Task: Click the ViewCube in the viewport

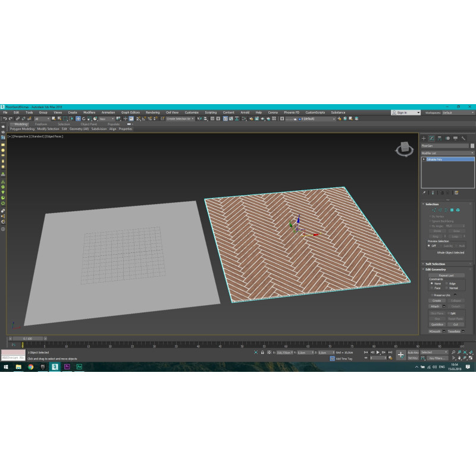Action: click(405, 148)
